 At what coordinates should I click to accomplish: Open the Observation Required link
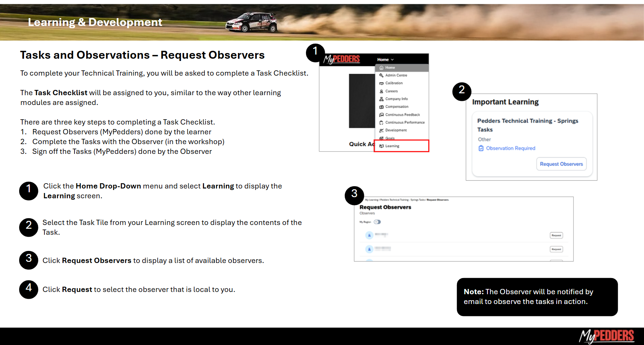click(x=510, y=148)
